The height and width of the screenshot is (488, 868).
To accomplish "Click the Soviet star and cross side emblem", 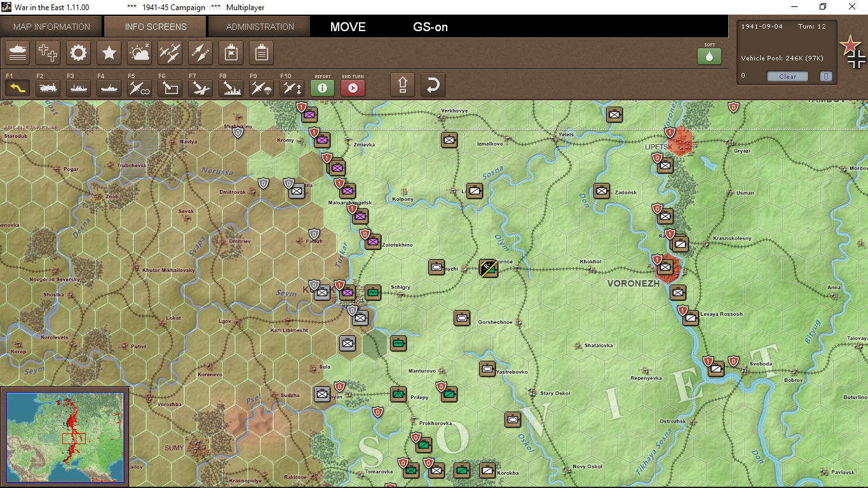I will click(852, 52).
